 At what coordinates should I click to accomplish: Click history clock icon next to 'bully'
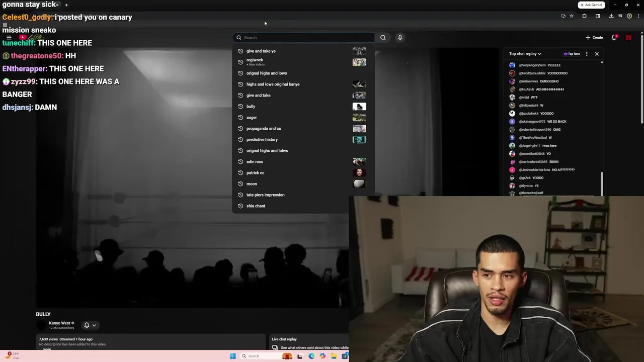pyautogui.click(x=240, y=106)
